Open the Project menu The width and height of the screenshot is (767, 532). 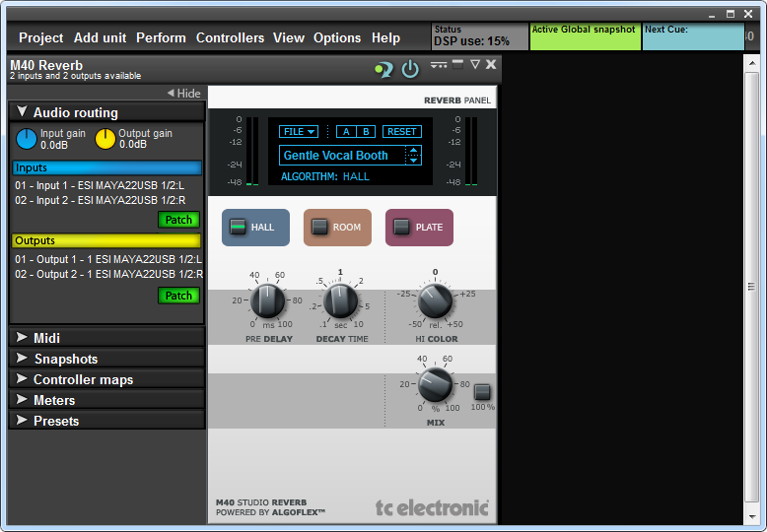point(40,37)
